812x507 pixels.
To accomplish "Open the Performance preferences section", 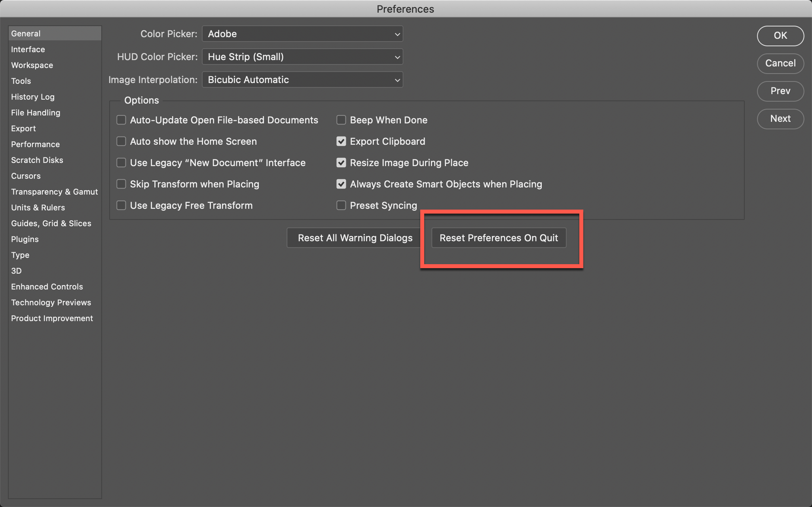I will 35,144.
